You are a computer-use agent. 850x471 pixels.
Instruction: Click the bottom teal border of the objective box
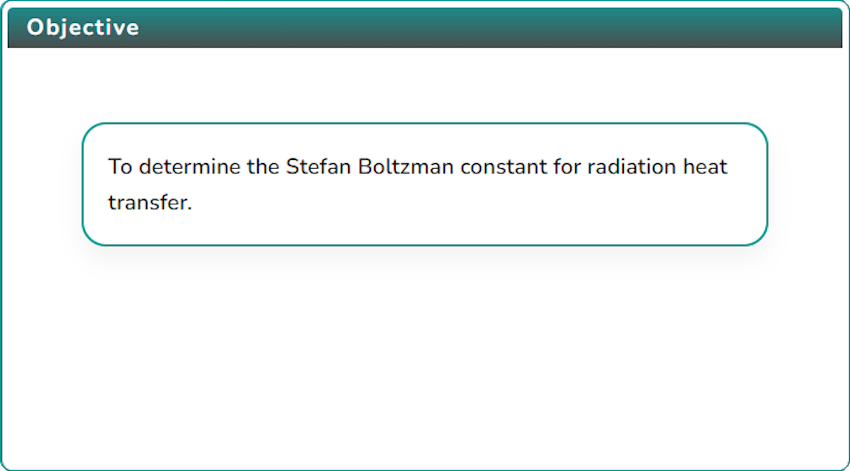point(425,245)
